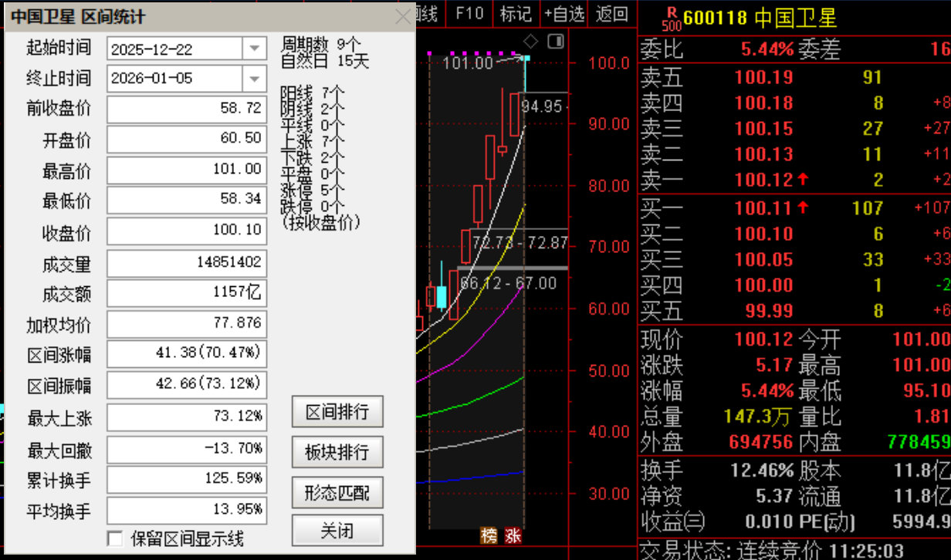Click the cyan candlestick near price 60
This screenshot has height=560, width=951.
pos(441,297)
